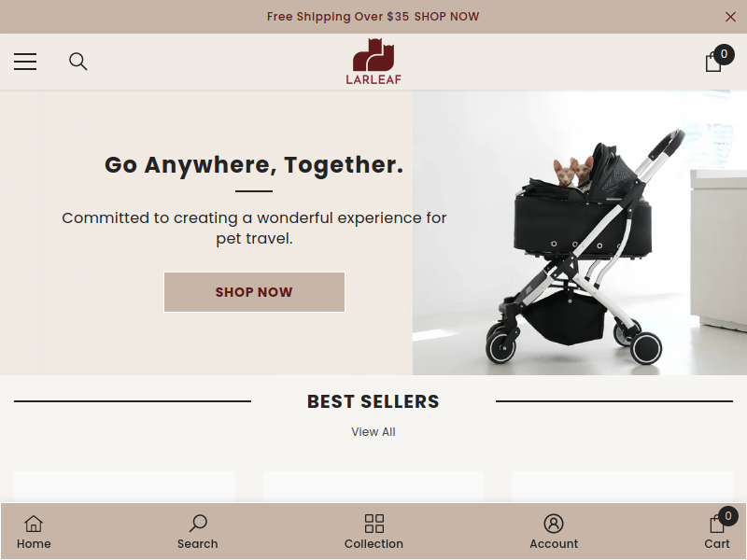The height and width of the screenshot is (560, 747).
Task: Open the hamburger navigation menu
Action: click(x=25, y=62)
